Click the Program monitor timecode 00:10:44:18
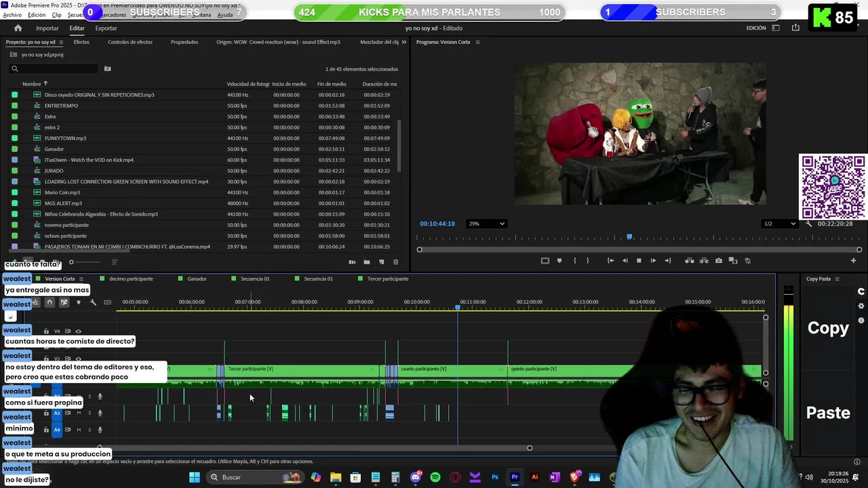Image resolution: width=868 pixels, height=488 pixels. [437, 224]
